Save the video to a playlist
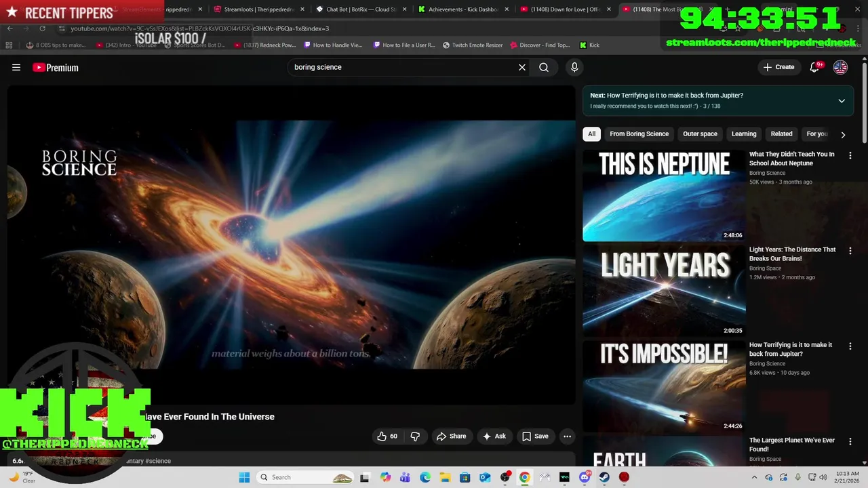The image size is (868, 488). tap(535, 436)
